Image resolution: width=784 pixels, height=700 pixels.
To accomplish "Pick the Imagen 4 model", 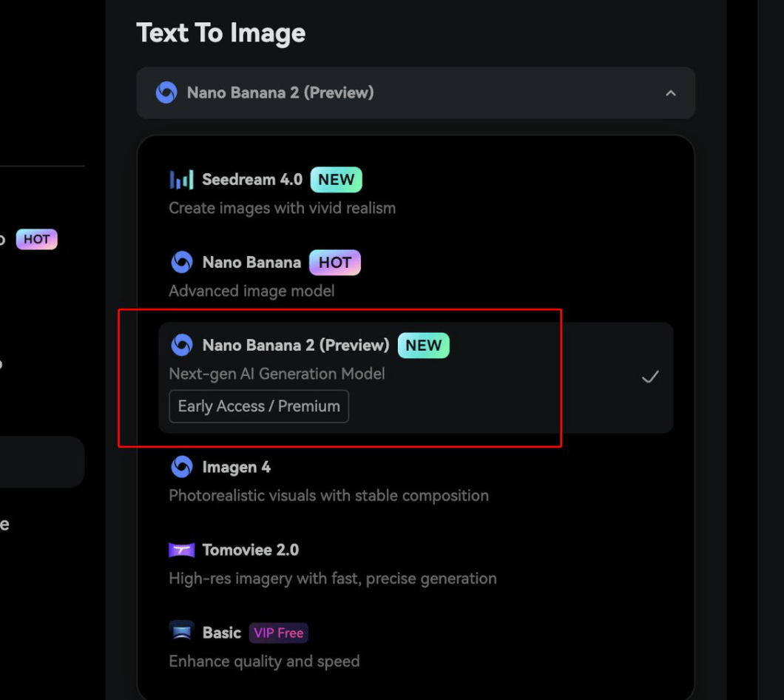I will [416, 481].
